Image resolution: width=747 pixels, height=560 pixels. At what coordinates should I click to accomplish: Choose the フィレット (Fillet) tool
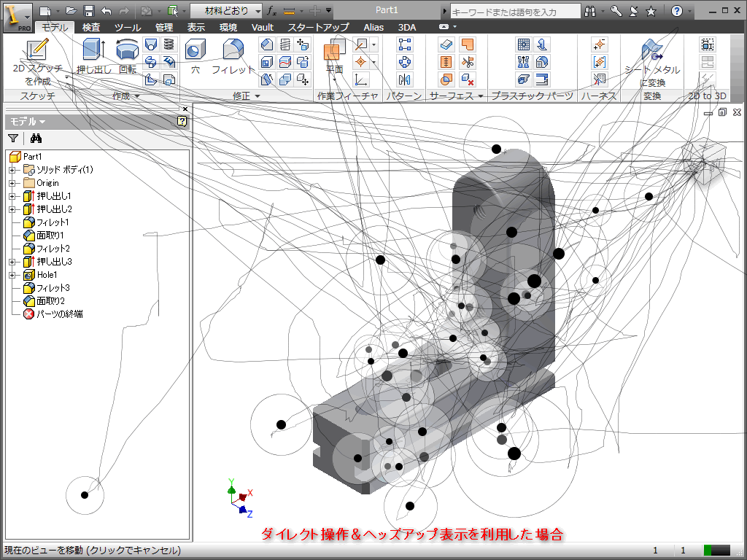[233, 57]
